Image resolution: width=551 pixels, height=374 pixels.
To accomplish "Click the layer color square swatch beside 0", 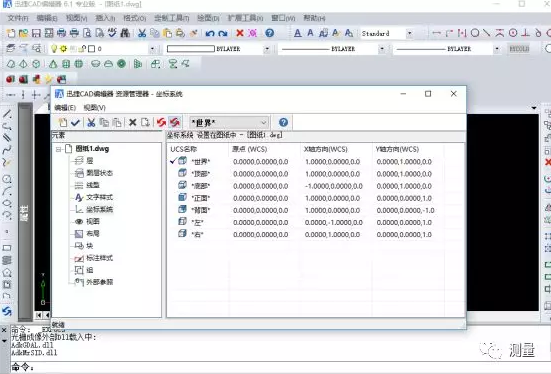I will pyautogui.click(x=91, y=49).
